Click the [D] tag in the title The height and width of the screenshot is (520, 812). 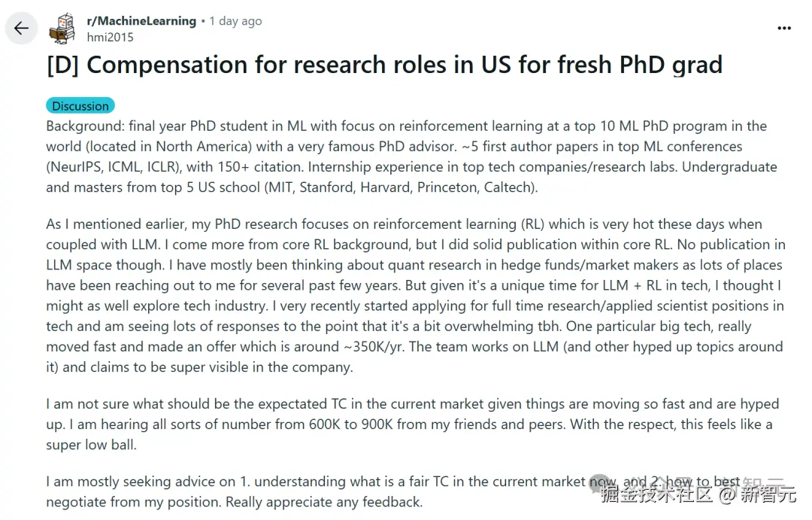click(x=62, y=65)
